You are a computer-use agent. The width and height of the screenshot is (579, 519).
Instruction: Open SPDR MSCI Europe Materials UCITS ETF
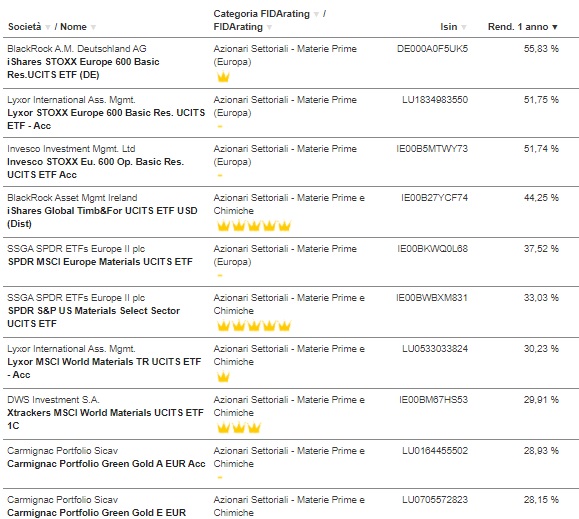100,262
